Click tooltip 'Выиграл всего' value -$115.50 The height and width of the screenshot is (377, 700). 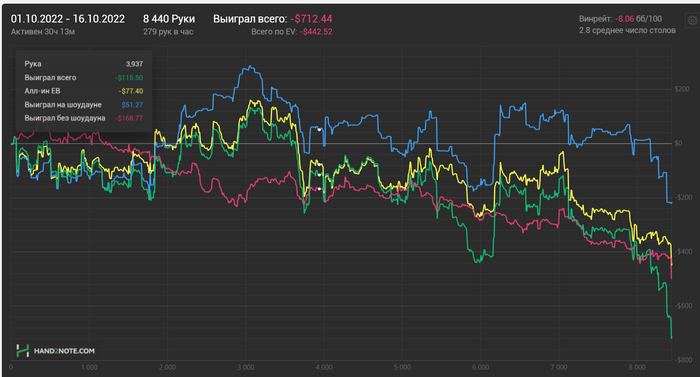point(129,78)
